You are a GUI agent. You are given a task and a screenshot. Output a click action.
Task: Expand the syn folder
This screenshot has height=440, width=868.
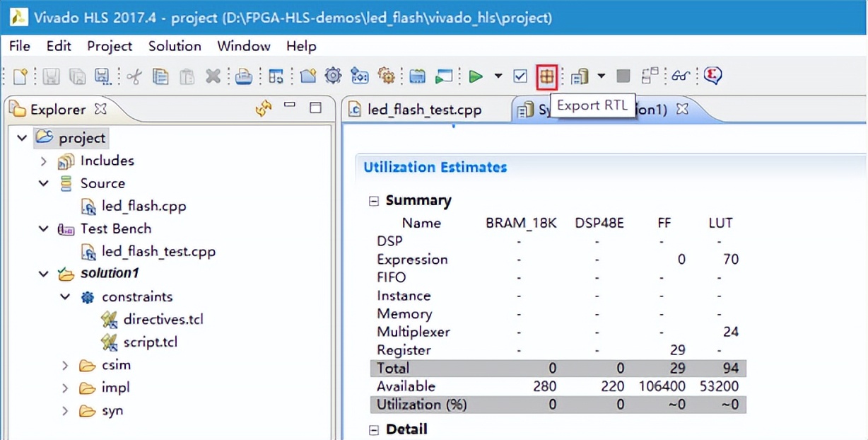click(66, 411)
